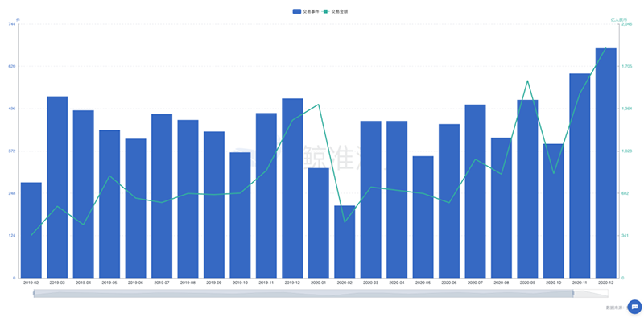Screen dimensions: 644x318
Task: Click the unselected area right of zoom range
Action: (591, 293)
